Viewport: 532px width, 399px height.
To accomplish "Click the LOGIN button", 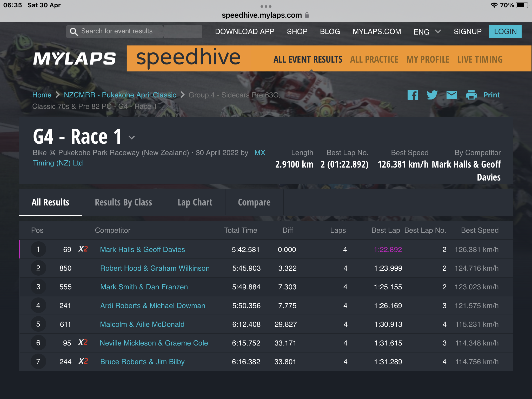I will point(505,31).
